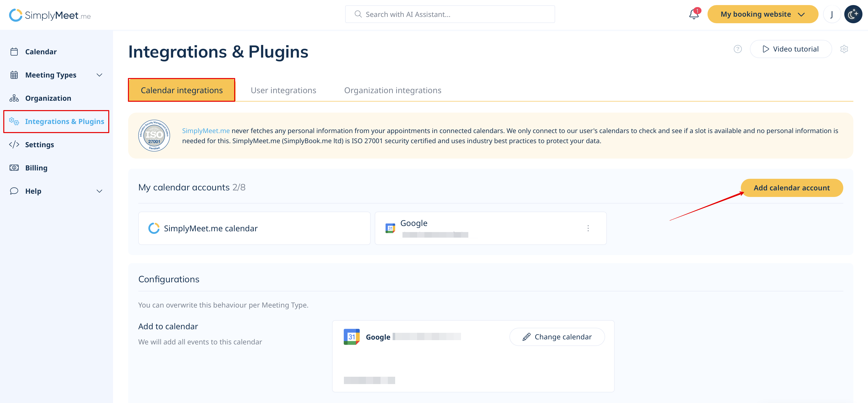Click the AI Assistant search field
Viewport: 868px width, 403px height.
tap(450, 14)
